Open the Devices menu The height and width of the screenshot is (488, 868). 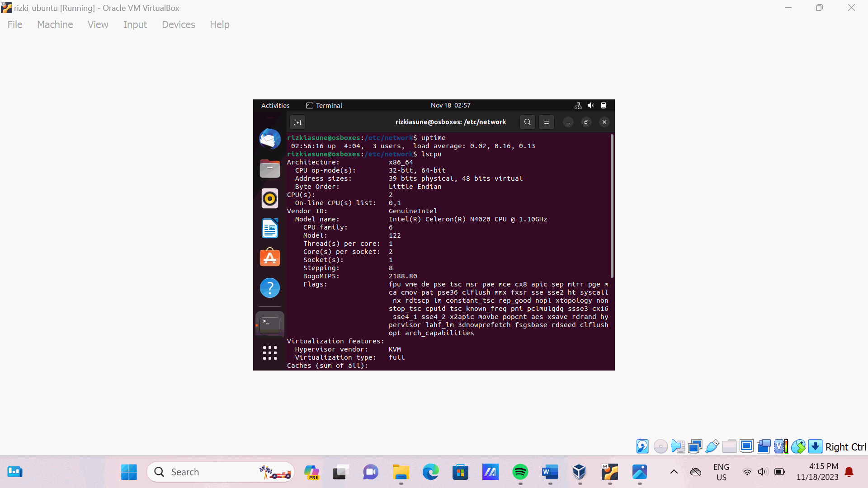pos(179,24)
